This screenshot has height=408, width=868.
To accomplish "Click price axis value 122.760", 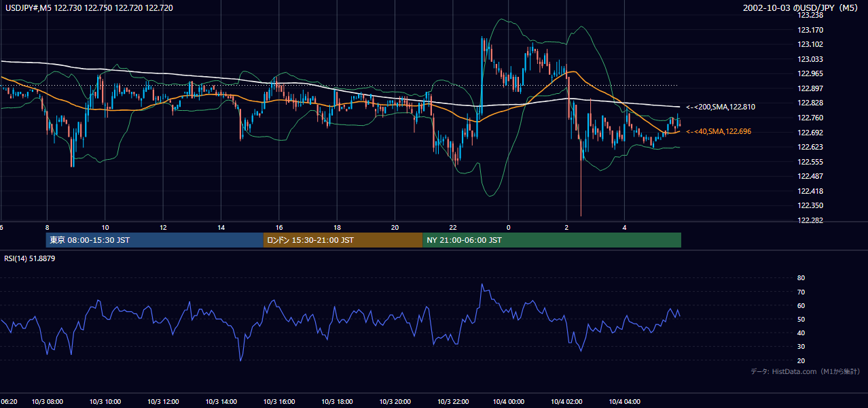I will tap(810, 118).
